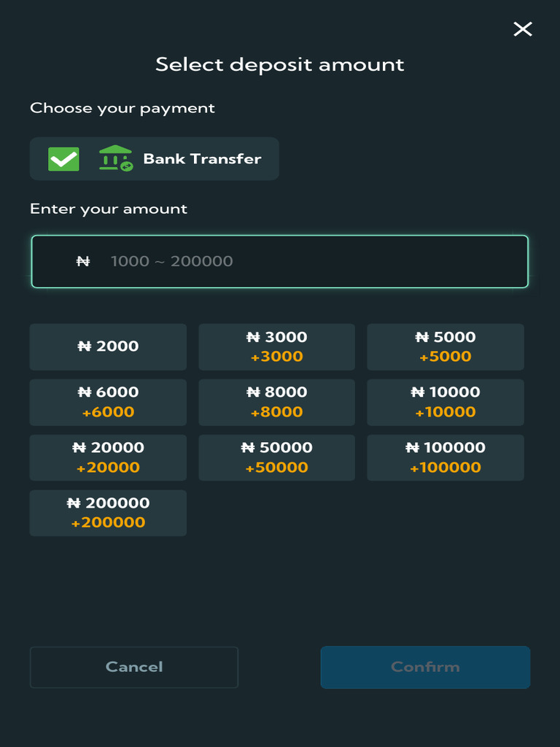Click the "Choose your payment" label
Image resolution: width=560 pixels, height=747 pixels.
tap(122, 108)
